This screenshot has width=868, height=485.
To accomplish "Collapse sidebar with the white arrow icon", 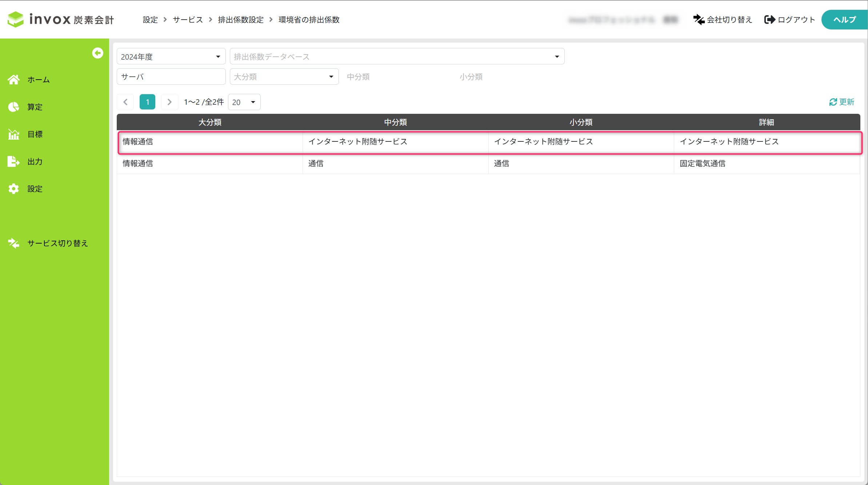I will [x=97, y=53].
